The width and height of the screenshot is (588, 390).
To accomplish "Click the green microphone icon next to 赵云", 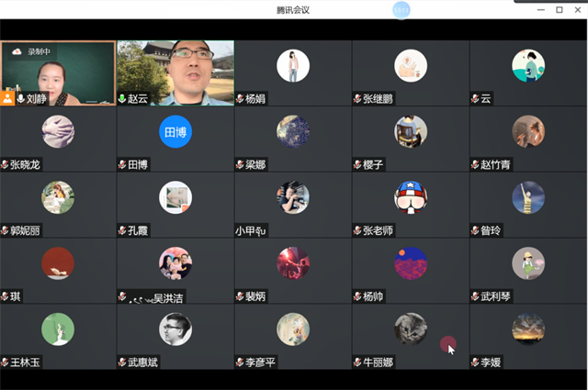I will [x=122, y=98].
